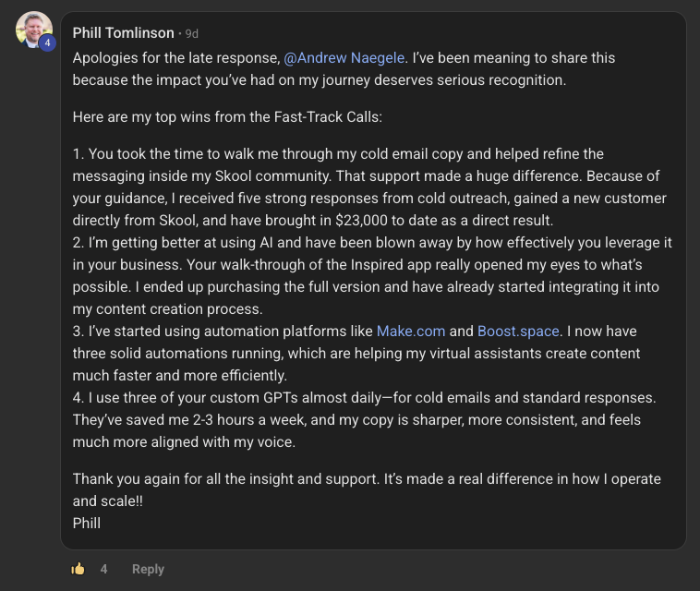This screenshot has height=591, width=700.
Task: Click the 9d timestamp
Action: tap(192, 34)
